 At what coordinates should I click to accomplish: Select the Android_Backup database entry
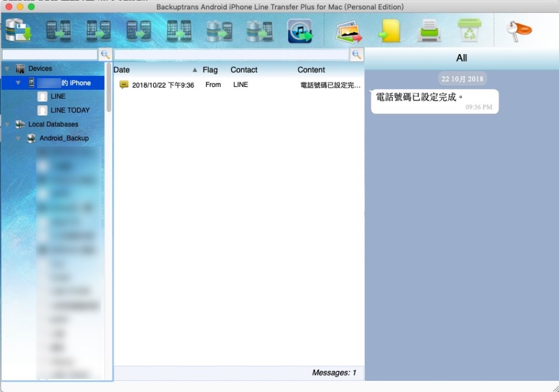pyautogui.click(x=64, y=138)
